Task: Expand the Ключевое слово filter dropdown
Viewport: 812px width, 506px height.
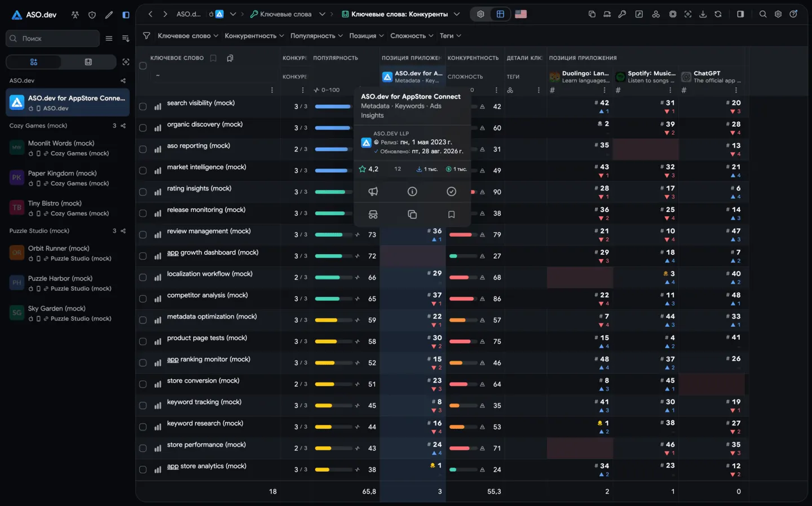Action: tap(188, 35)
